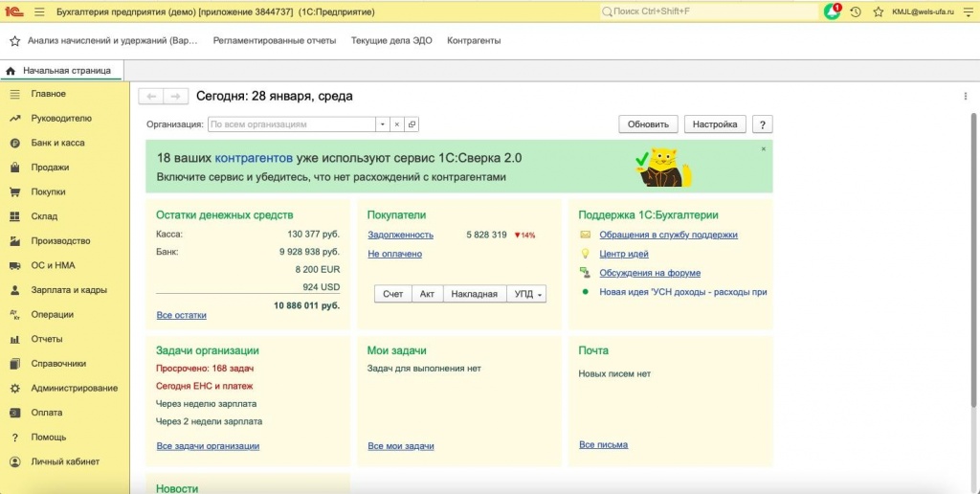
Task: Click the Главное section icon
Action: 15,94
